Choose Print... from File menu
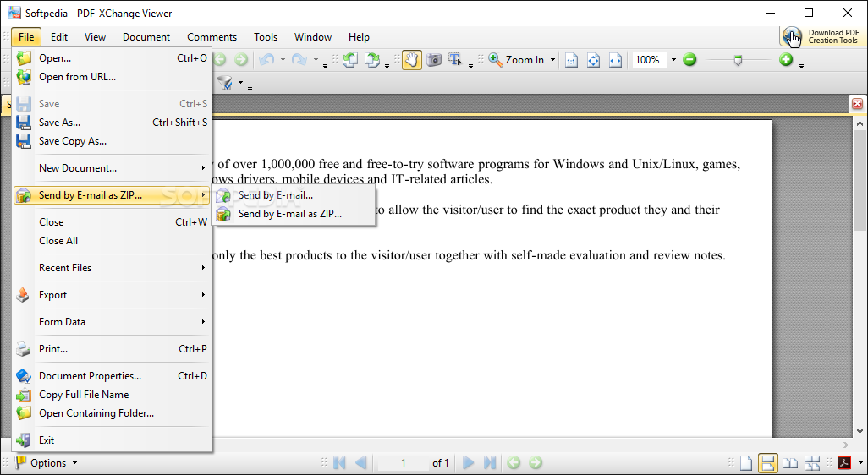 pyautogui.click(x=112, y=349)
